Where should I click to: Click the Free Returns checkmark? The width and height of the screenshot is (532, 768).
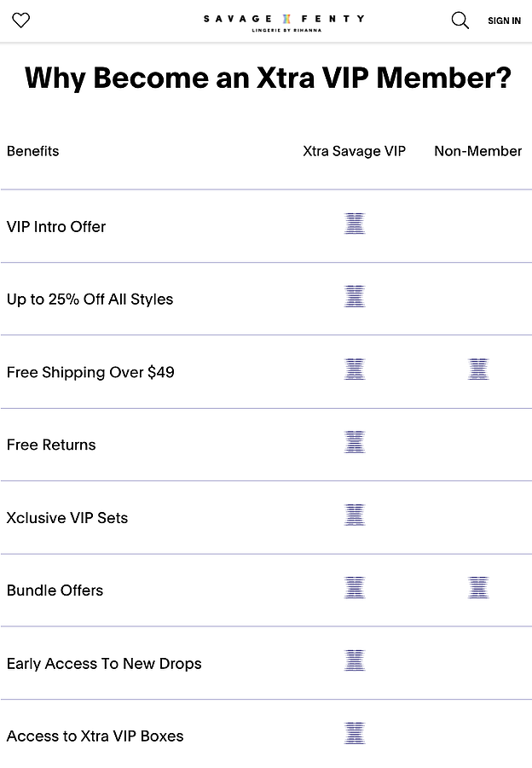[x=355, y=442]
